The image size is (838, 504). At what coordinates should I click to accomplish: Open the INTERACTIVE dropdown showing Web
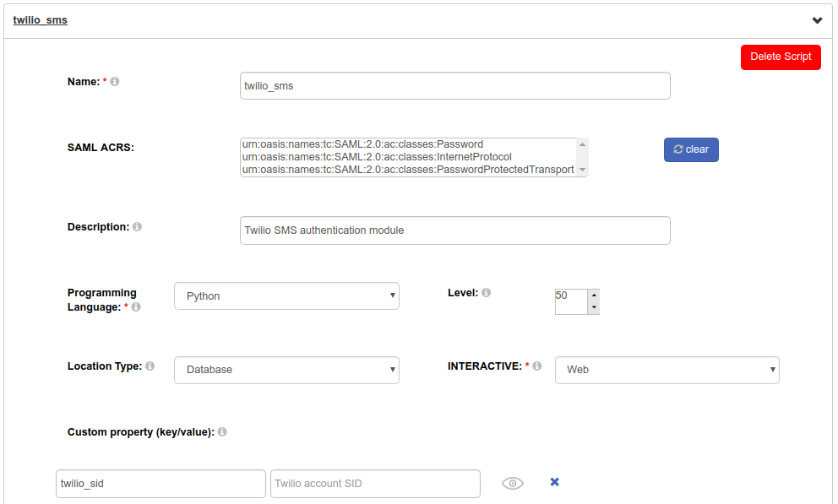tap(667, 370)
